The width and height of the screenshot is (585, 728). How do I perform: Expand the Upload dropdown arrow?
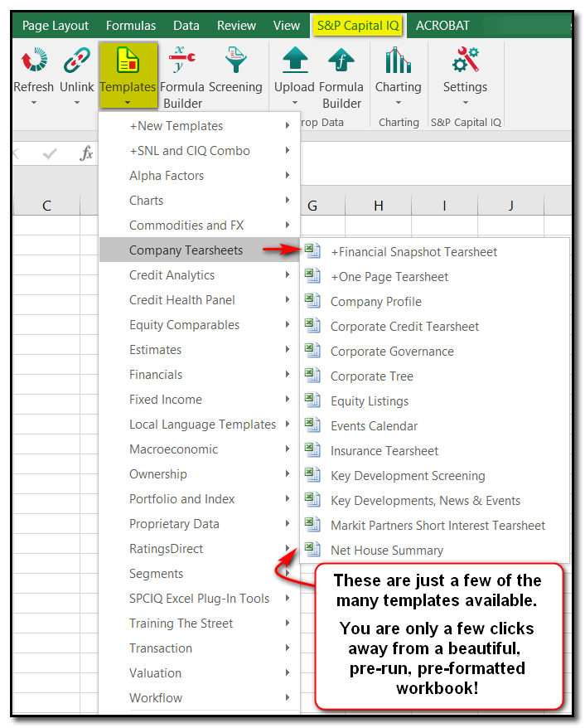pyautogui.click(x=295, y=102)
